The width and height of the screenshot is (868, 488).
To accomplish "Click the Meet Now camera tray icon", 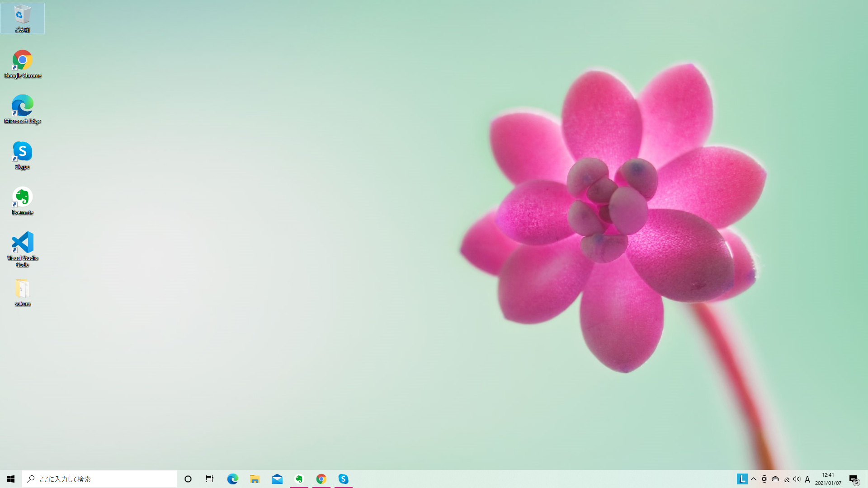I will point(764,479).
